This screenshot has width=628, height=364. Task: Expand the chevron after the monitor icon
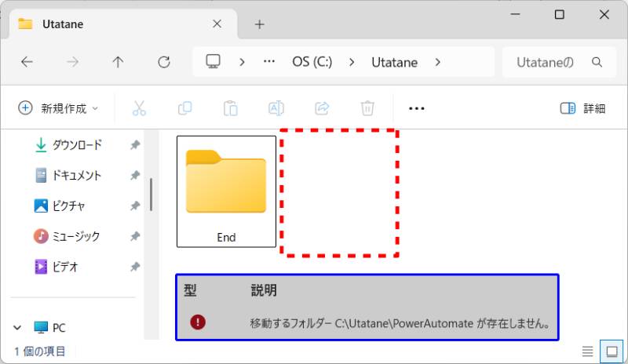coord(242,62)
